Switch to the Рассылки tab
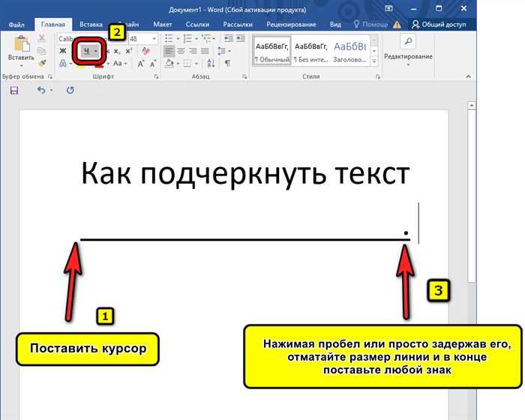Image resolution: width=525 pixels, height=420 pixels. pos(238,25)
